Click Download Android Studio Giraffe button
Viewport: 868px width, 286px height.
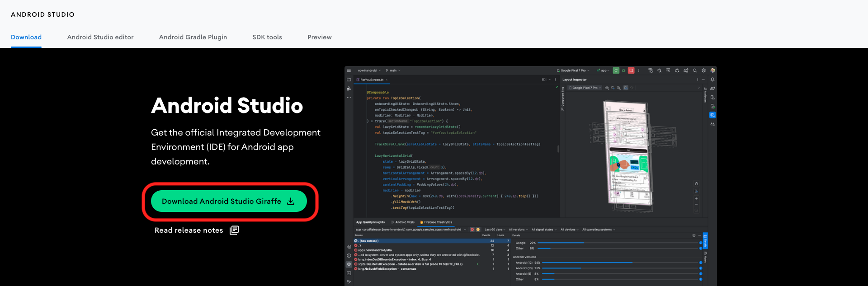tap(229, 201)
